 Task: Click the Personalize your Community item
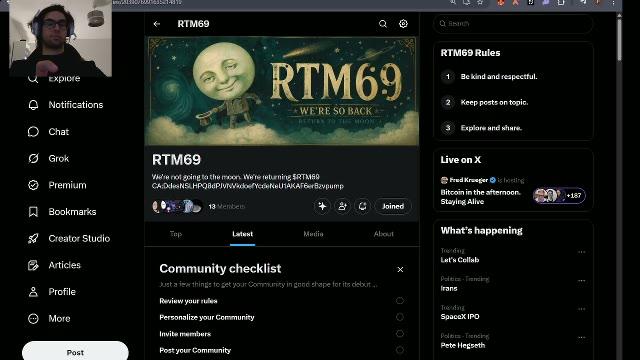click(207, 317)
